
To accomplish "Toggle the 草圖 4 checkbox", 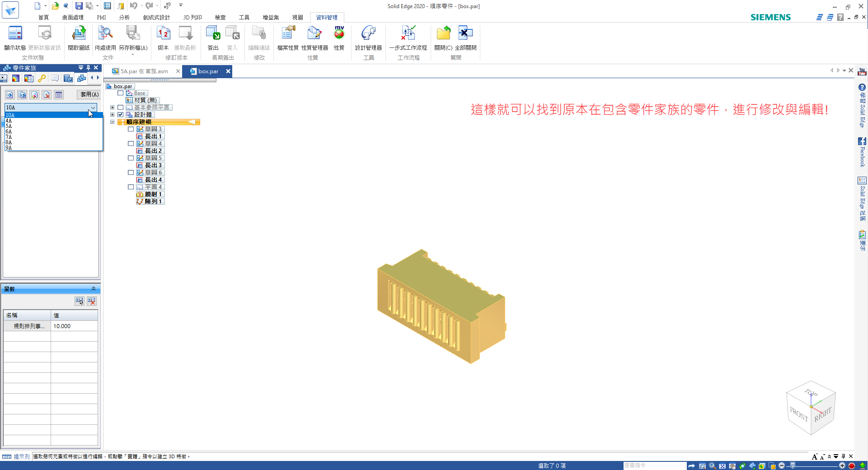I will [x=131, y=144].
